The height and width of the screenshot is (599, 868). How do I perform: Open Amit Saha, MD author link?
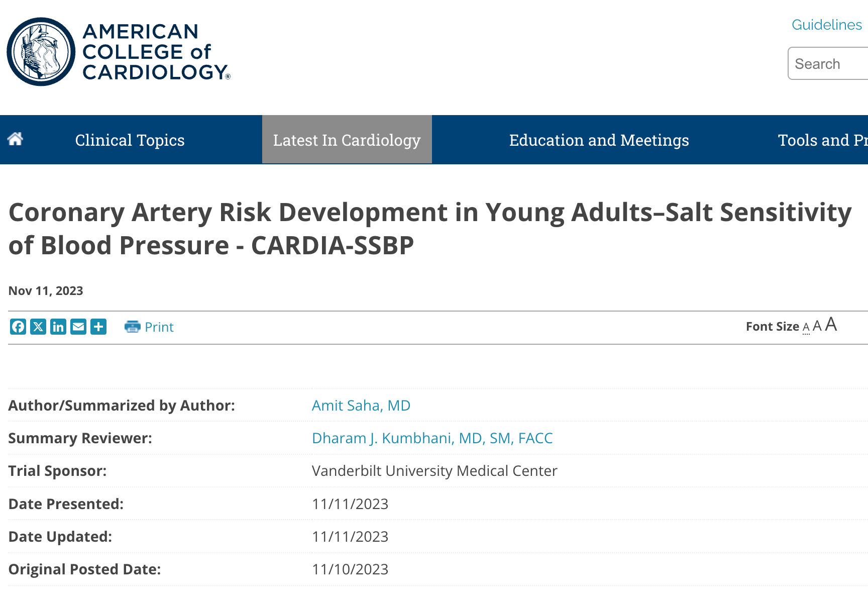361,405
